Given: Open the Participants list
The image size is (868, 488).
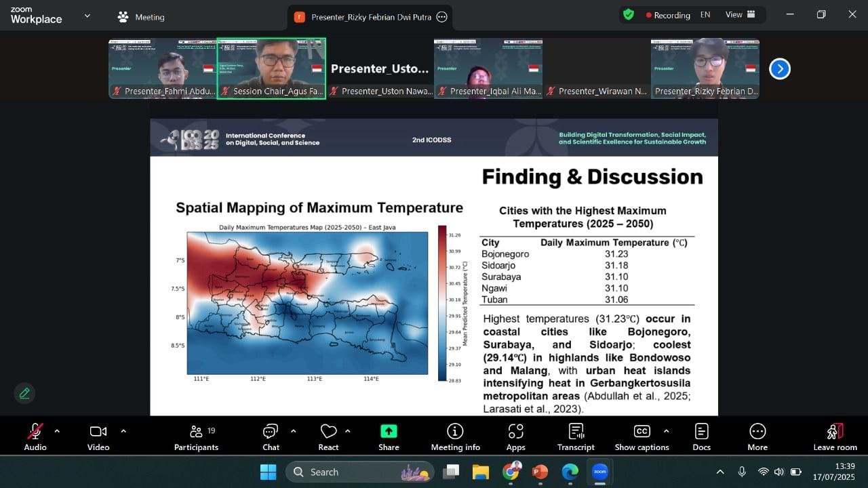Looking at the screenshot, I should click(x=196, y=436).
